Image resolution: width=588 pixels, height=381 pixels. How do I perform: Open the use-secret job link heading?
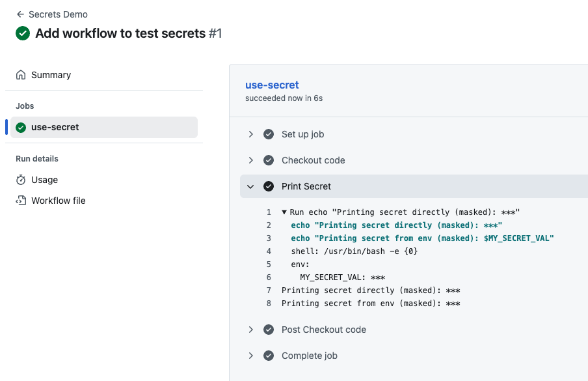(272, 85)
